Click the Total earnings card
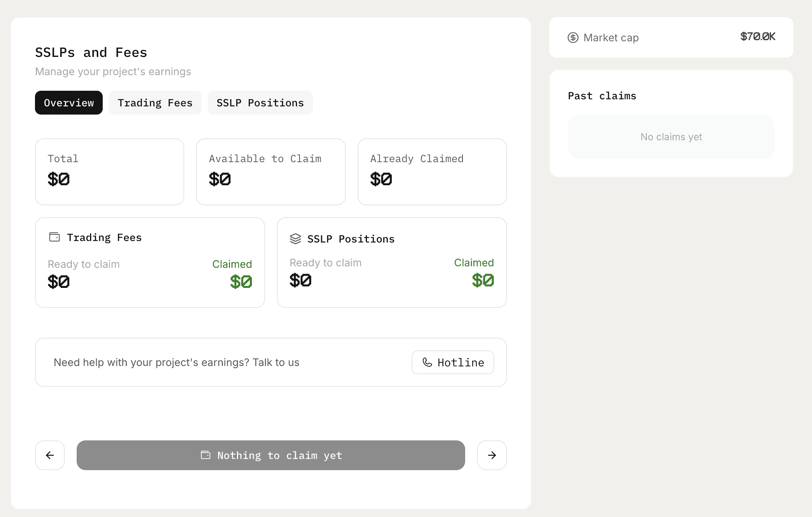The image size is (812, 517). click(x=109, y=172)
